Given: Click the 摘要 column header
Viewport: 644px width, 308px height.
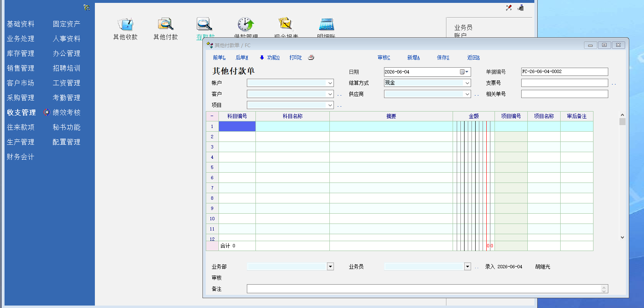Looking at the screenshot, I should [x=391, y=116].
